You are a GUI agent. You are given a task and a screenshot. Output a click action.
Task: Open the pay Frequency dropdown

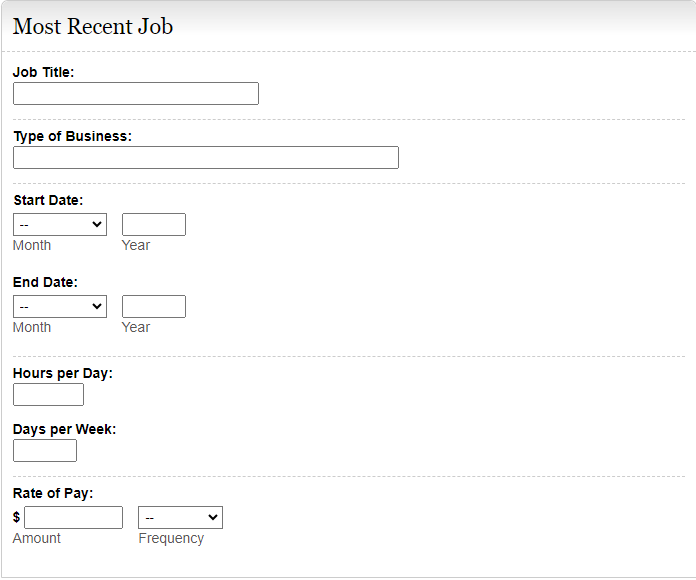[180, 518]
